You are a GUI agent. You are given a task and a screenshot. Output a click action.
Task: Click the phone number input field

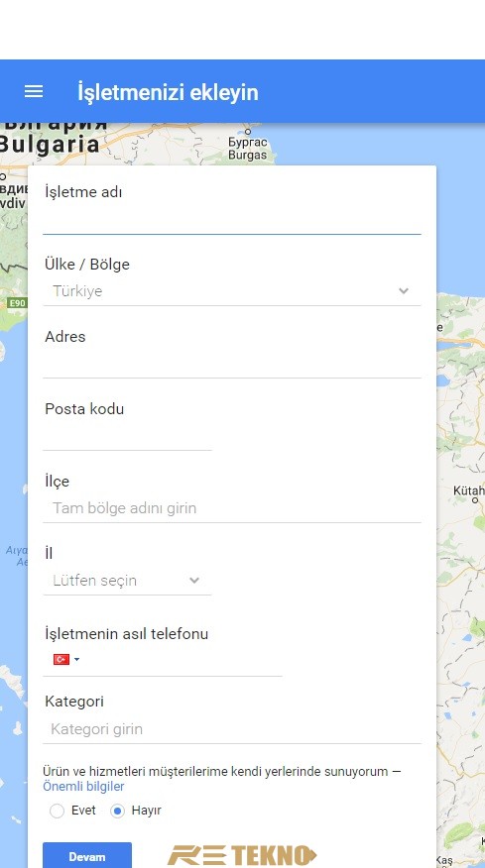[x=182, y=660]
